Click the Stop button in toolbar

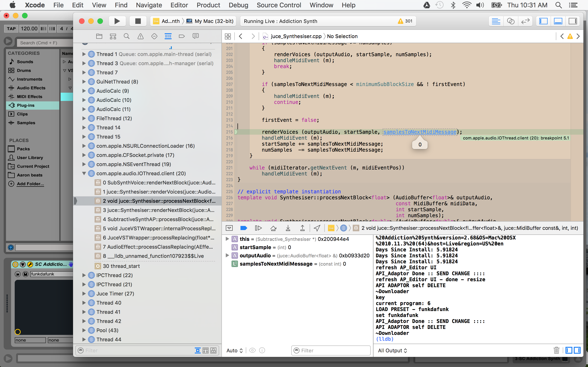point(138,21)
